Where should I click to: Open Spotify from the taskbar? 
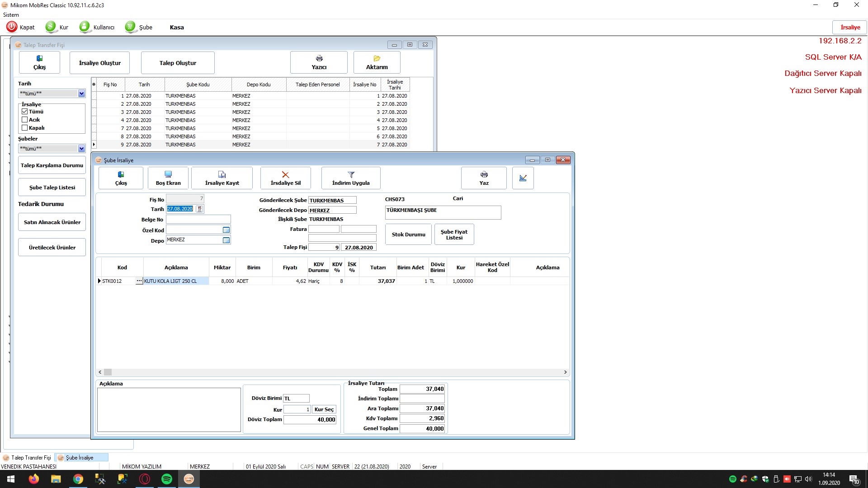tap(167, 479)
